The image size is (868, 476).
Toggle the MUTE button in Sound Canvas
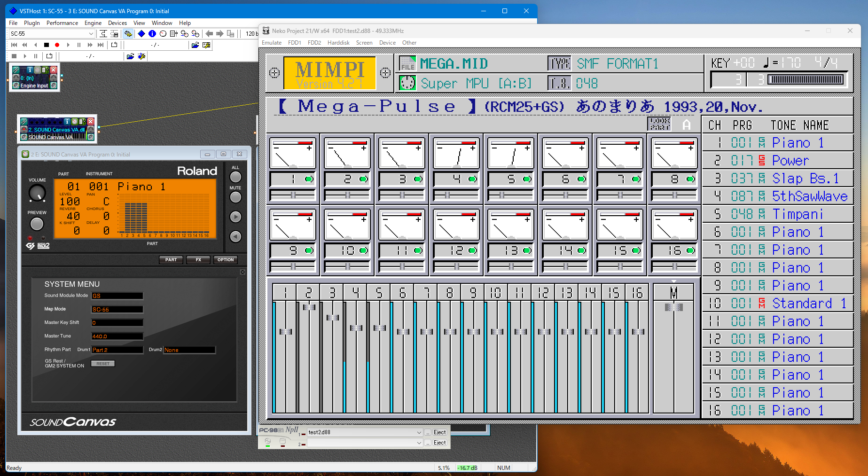(x=235, y=197)
